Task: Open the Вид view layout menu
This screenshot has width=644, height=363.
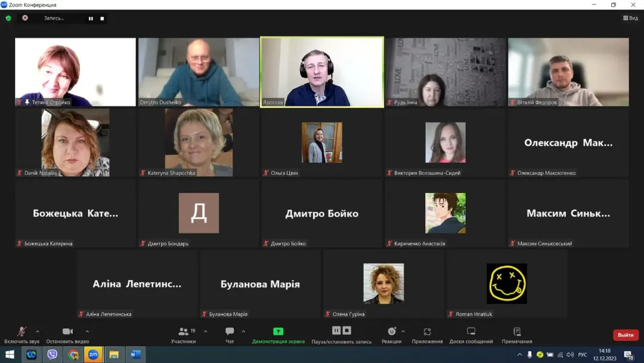Action: 630,19
